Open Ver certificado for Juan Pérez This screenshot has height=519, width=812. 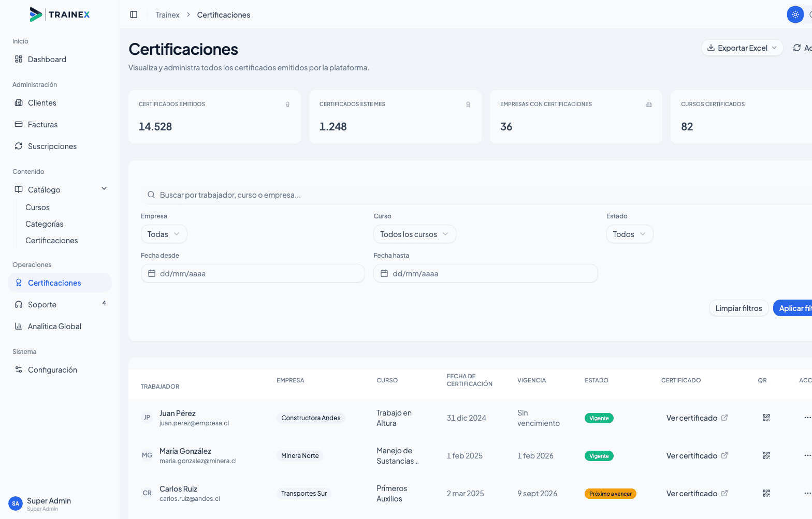coord(697,418)
